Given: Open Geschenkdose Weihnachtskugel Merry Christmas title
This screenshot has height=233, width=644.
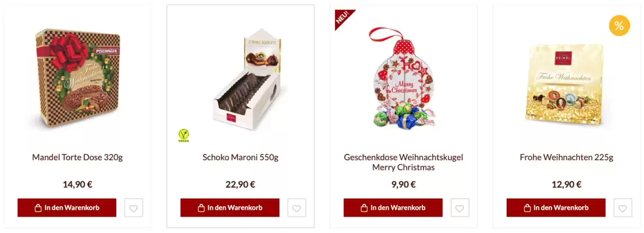Looking at the screenshot, I should (403, 163).
